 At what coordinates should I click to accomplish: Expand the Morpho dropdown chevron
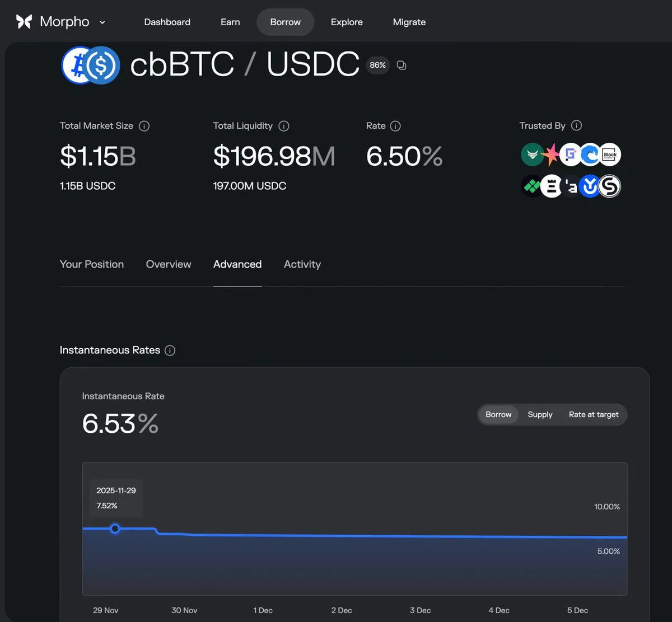click(102, 22)
